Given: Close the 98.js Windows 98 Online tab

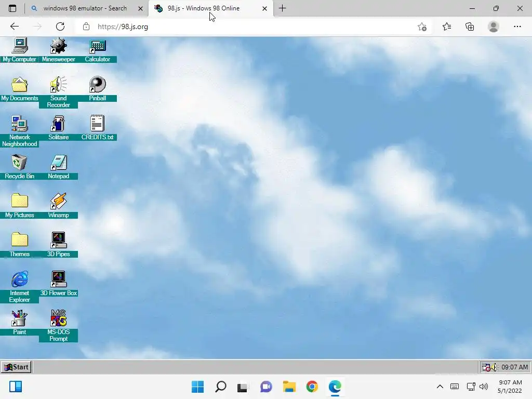Looking at the screenshot, I should point(264,8).
